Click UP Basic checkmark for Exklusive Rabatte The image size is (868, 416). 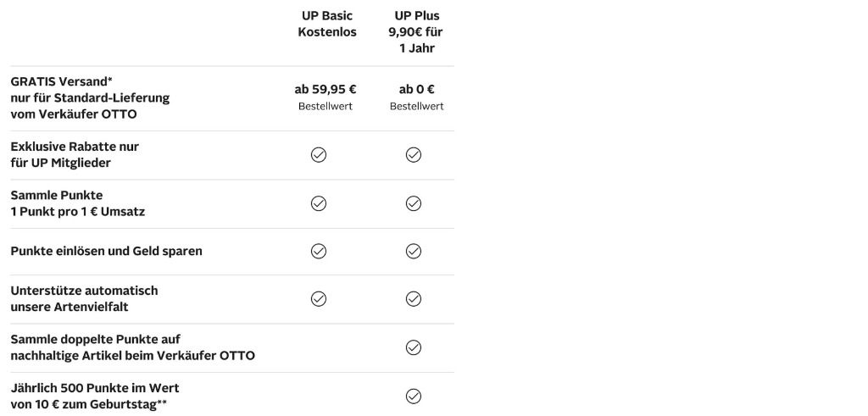[319, 155]
